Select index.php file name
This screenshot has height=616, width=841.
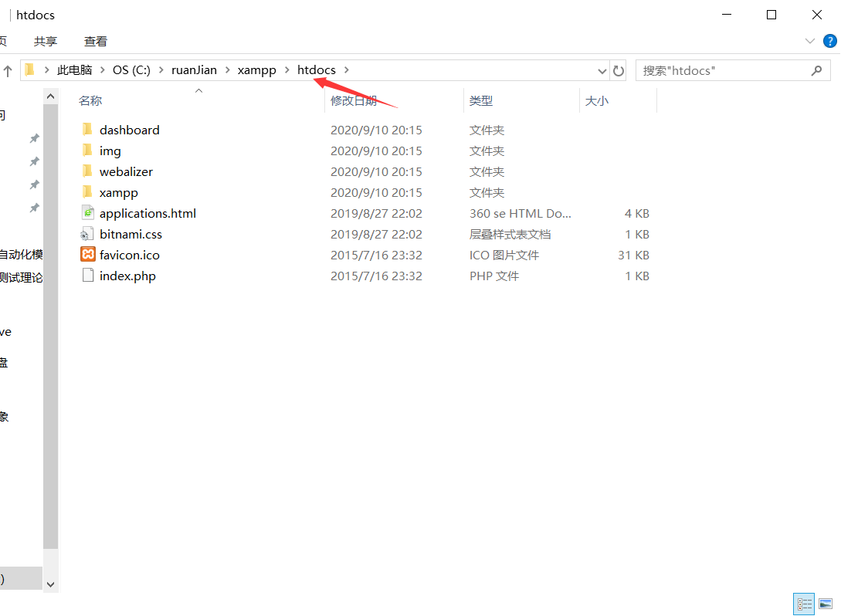coord(127,276)
